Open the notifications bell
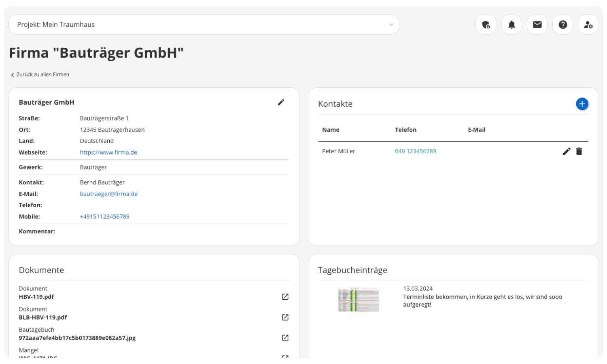The image size is (607, 364). pos(511,25)
